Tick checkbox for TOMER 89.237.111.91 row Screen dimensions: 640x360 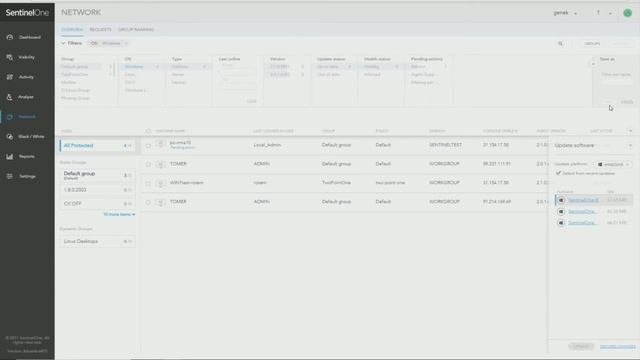point(148,164)
